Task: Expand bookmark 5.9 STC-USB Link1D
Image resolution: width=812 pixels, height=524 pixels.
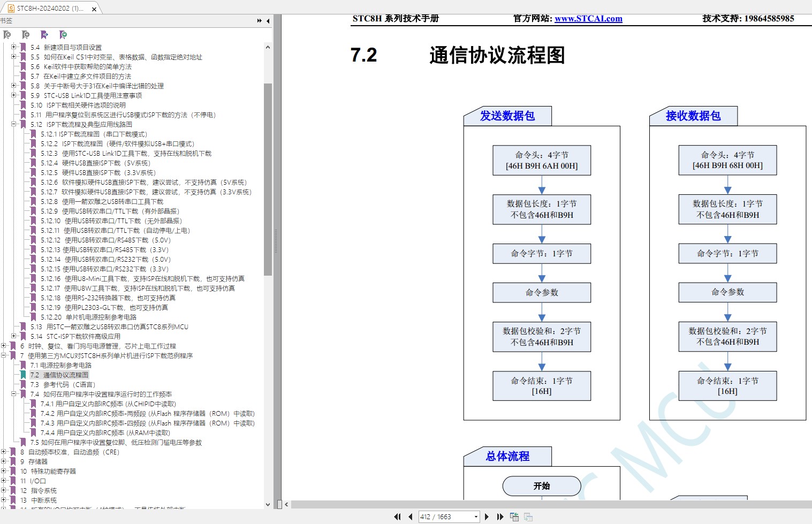Action: [14, 95]
